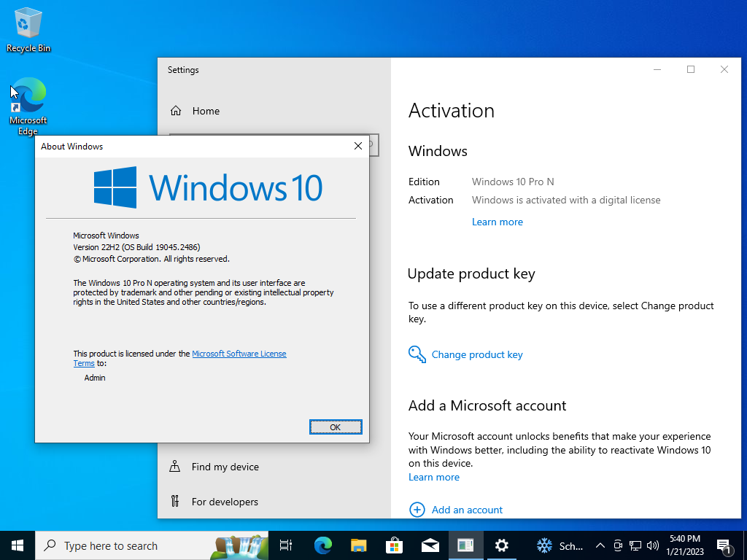Click the taskbar search box
Screen dimensions: 747x560
pos(152,545)
